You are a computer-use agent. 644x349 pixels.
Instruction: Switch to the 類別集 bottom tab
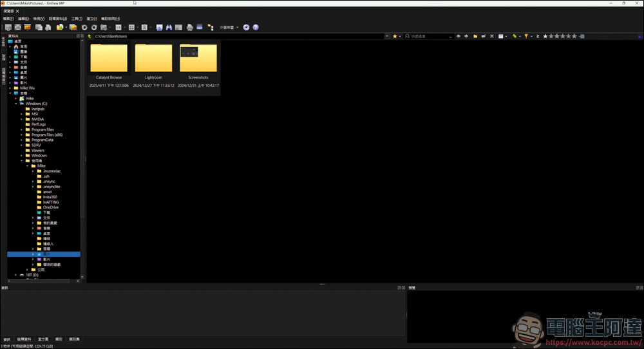[74, 339]
